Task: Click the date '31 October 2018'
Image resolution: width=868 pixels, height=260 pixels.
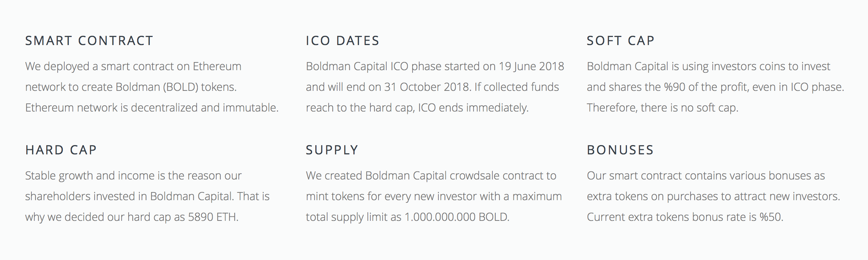Action: click(427, 87)
